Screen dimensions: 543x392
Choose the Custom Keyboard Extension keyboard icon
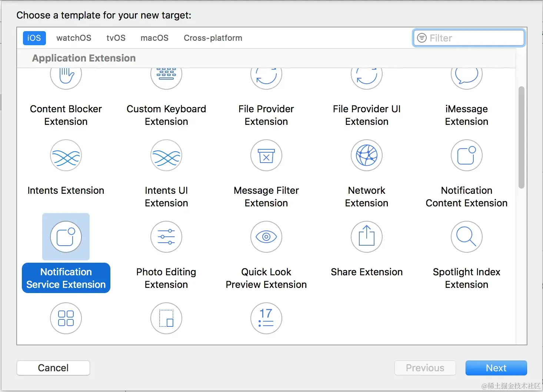166,78
